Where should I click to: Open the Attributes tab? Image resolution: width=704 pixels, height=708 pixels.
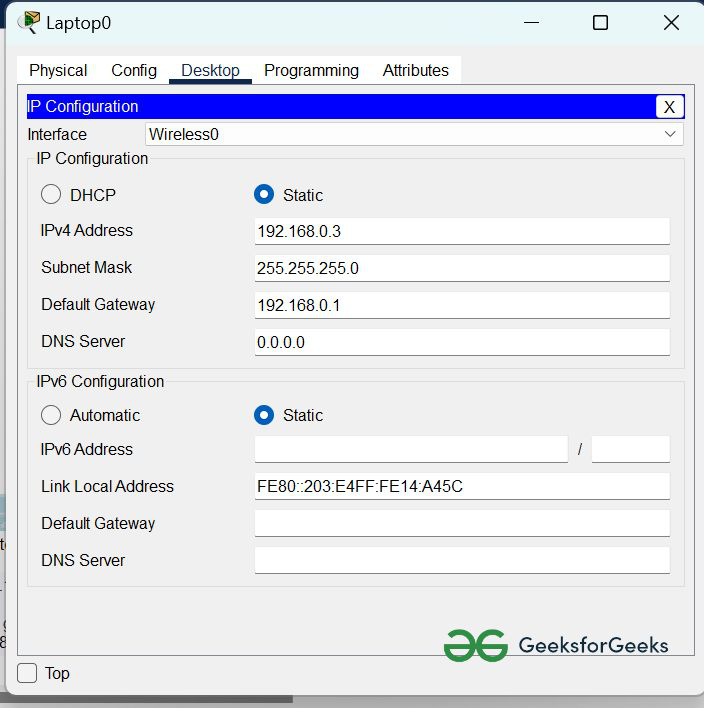point(415,70)
